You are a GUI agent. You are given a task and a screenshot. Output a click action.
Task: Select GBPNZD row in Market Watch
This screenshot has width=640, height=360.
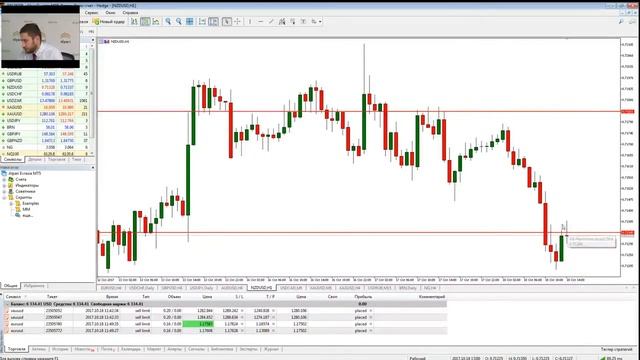(45, 140)
